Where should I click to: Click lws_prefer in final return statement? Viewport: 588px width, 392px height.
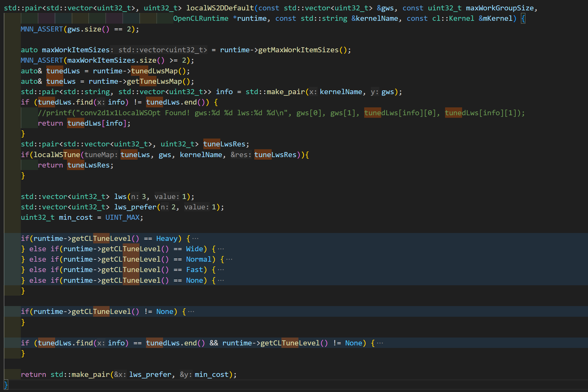[150, 374]
